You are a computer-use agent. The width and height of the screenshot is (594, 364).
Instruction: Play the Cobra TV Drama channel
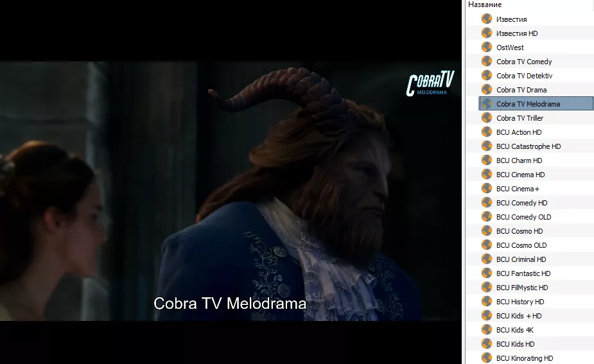coord(521,90)
